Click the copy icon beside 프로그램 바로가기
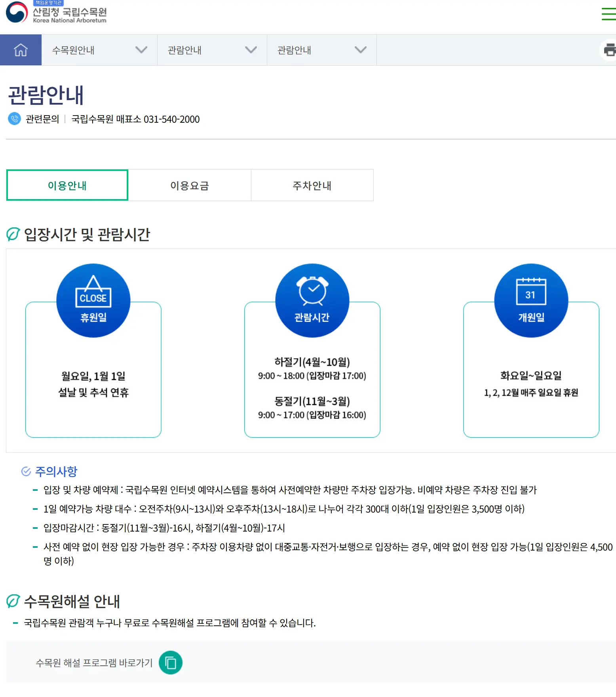The image size is (616, 697). tap(171, 663)
